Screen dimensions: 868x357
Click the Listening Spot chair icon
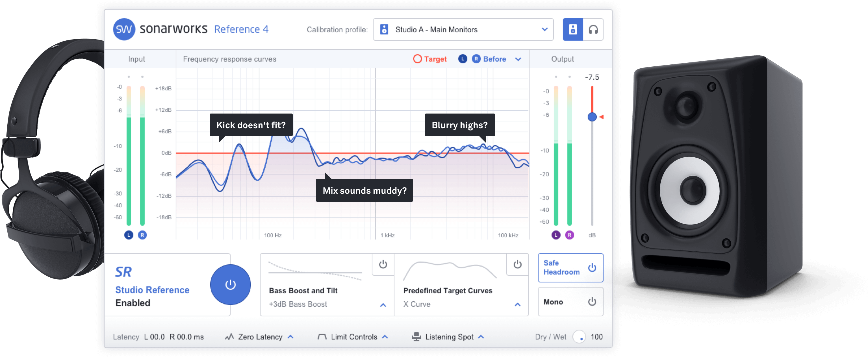(x=416, y=337)
